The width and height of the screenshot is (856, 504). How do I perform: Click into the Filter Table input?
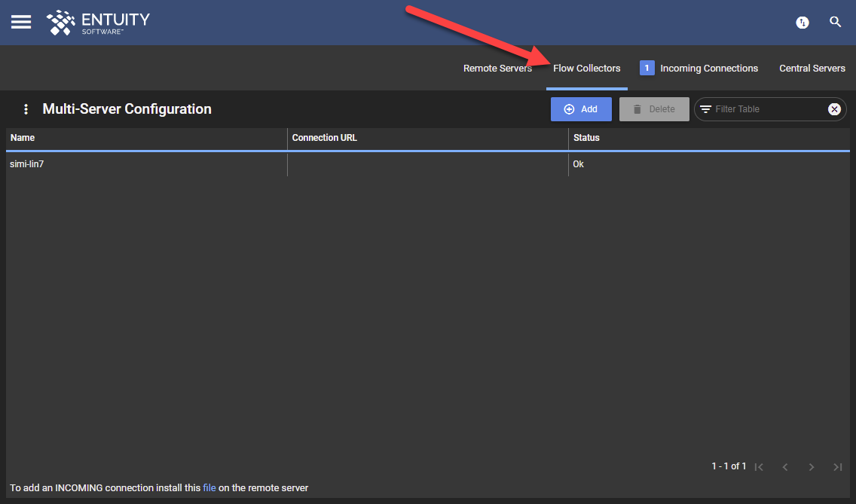770,109
